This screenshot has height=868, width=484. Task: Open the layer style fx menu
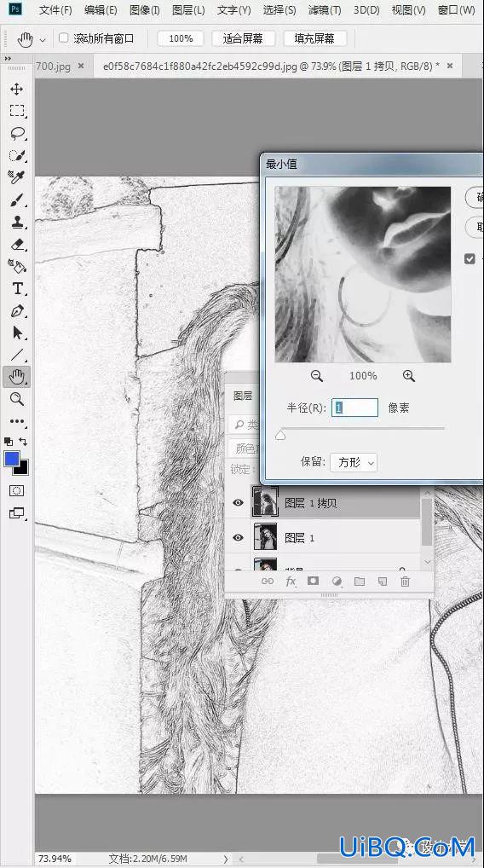(291, 582)
